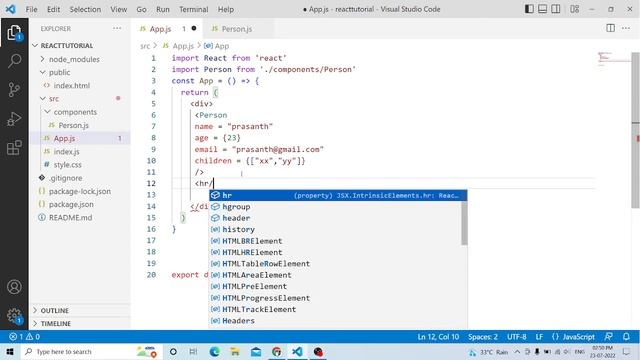
Task: Open the notifications bell in status bar
Action: [626, 337]
